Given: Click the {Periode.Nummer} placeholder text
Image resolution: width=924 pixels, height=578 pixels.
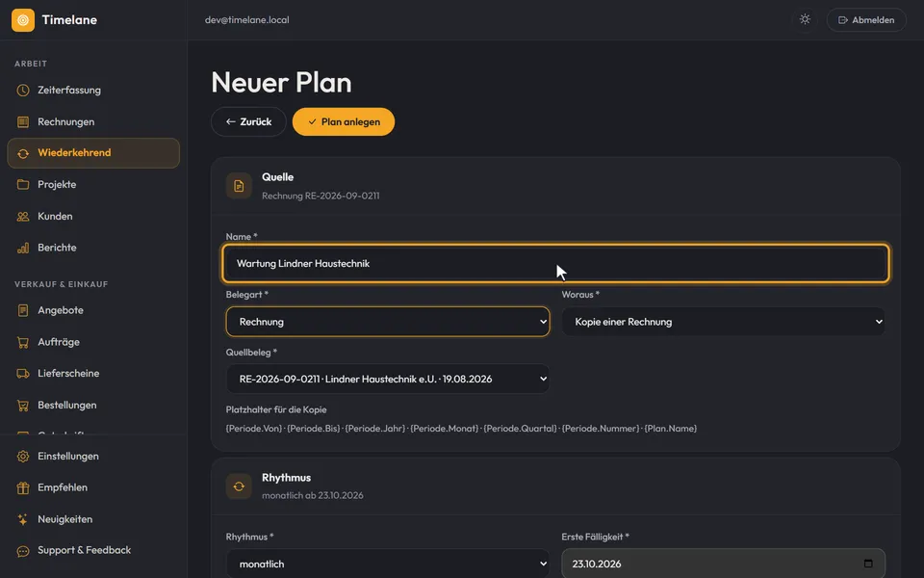Looking at the screenshot, I should (x=601, y=428).
